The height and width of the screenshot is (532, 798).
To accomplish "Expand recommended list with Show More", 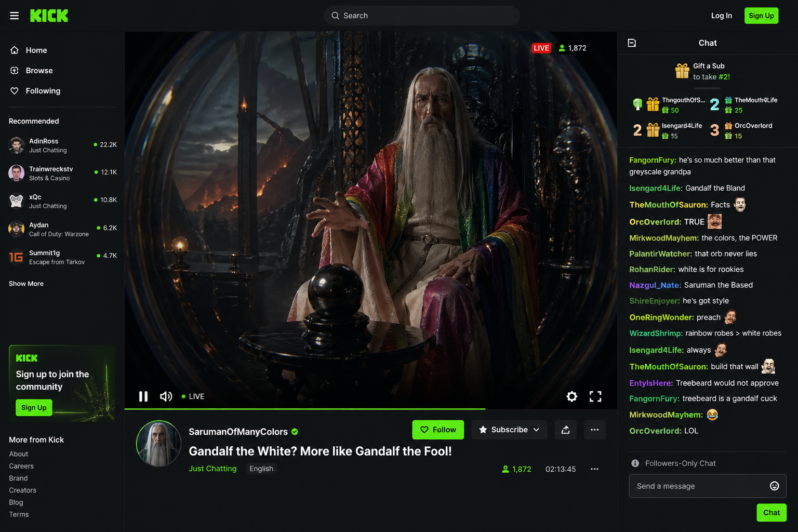I will point(26,284).
